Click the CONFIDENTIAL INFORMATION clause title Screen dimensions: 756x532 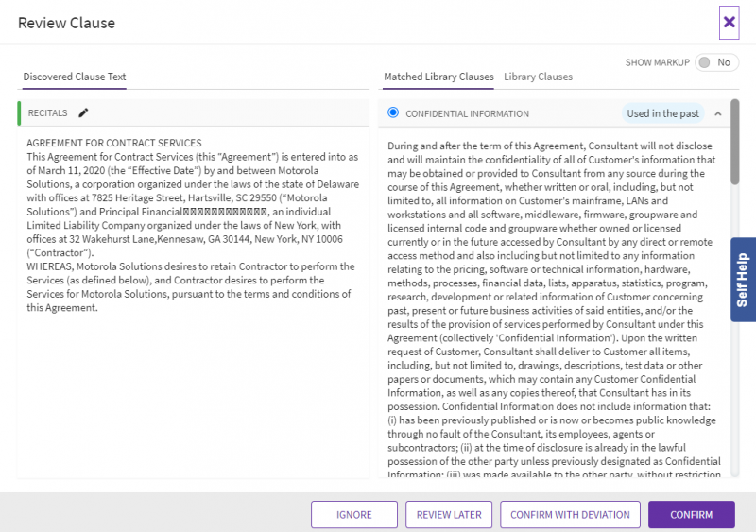(x=467, y=113)
